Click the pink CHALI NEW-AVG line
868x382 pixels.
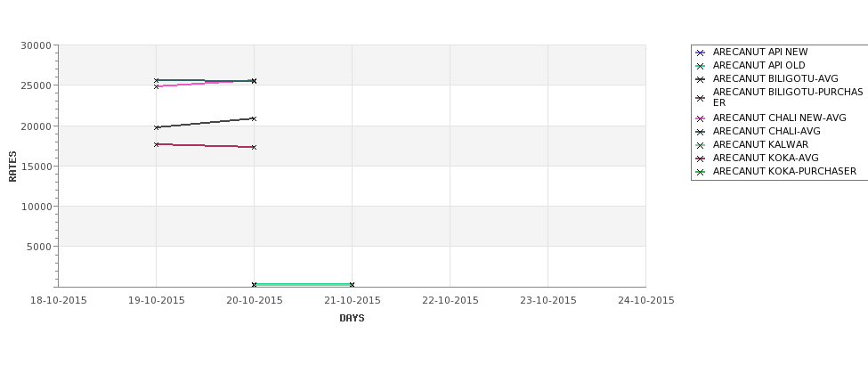tap(205, 84)
